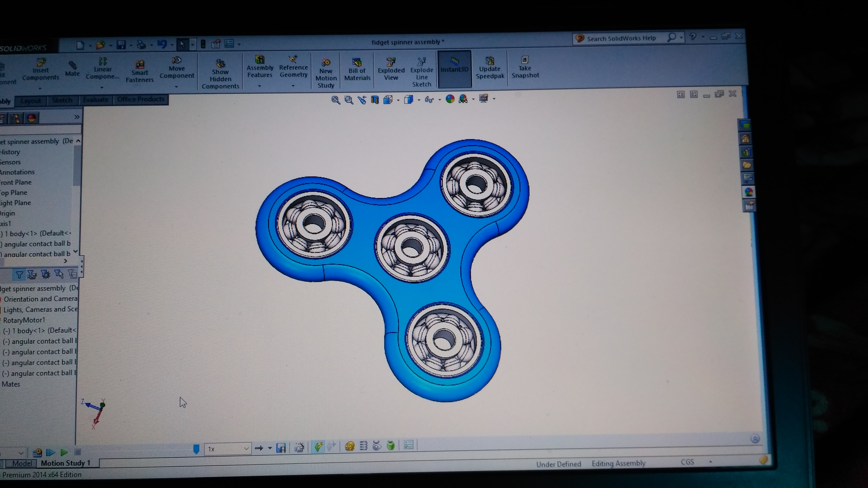Switch to the Evaluate tab
The image size is (868, 488).
tap(95, 100)
